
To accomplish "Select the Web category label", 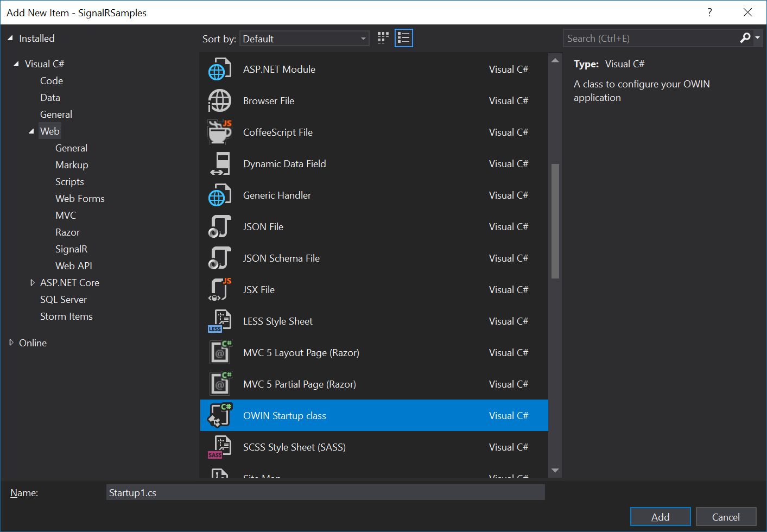I will click(50, 131).
